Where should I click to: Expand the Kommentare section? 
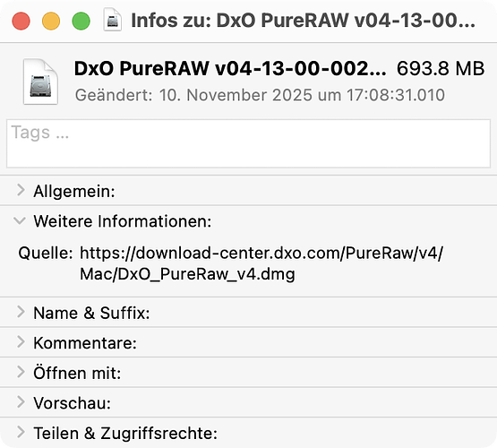pyautogui.click(x=21, y=341)
